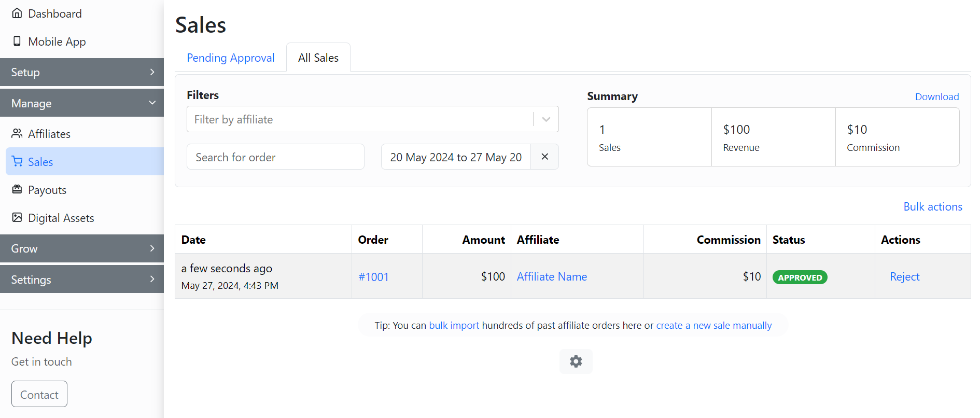Expand the Settings sidebar section
Image resolution: width=980 pixels, height=418 pixels.
point(82,280)
